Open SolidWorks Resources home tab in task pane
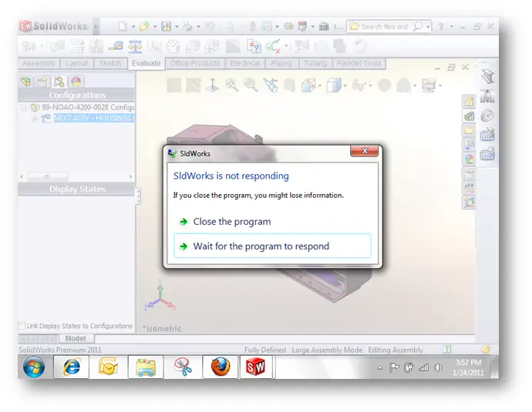This screenshot has height=412, width=532. point(470,102)
